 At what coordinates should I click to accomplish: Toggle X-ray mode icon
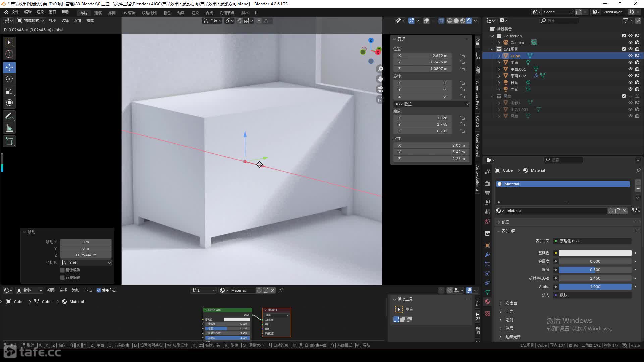pos(441,21)
